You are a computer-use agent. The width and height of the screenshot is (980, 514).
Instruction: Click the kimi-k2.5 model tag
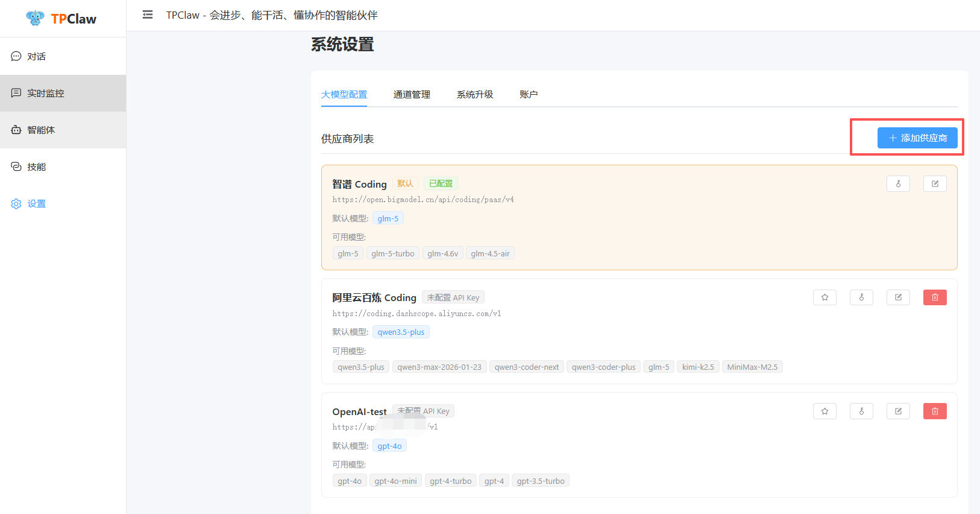(698, 367)
